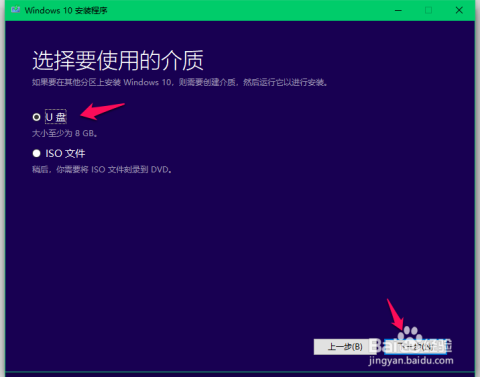The width and height of the screenshot is (480, 377).
Task: Click the Windows 10 安装程序 title text
Action: 66,10
